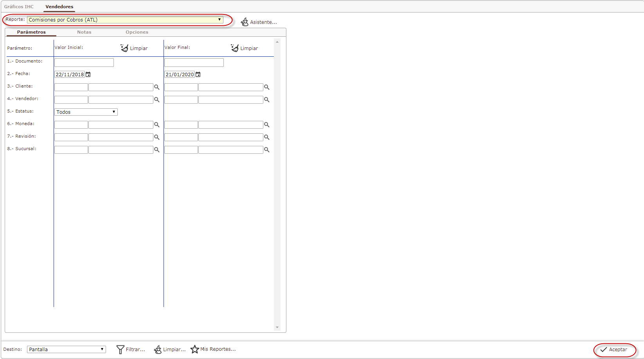Open the Asistente wizard icon
This screenshot has height=359, width=644.
[245, 22]
